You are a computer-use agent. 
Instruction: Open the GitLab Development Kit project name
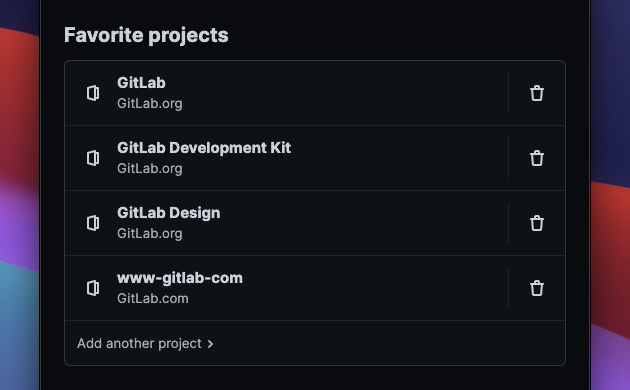tap(204, 148)
